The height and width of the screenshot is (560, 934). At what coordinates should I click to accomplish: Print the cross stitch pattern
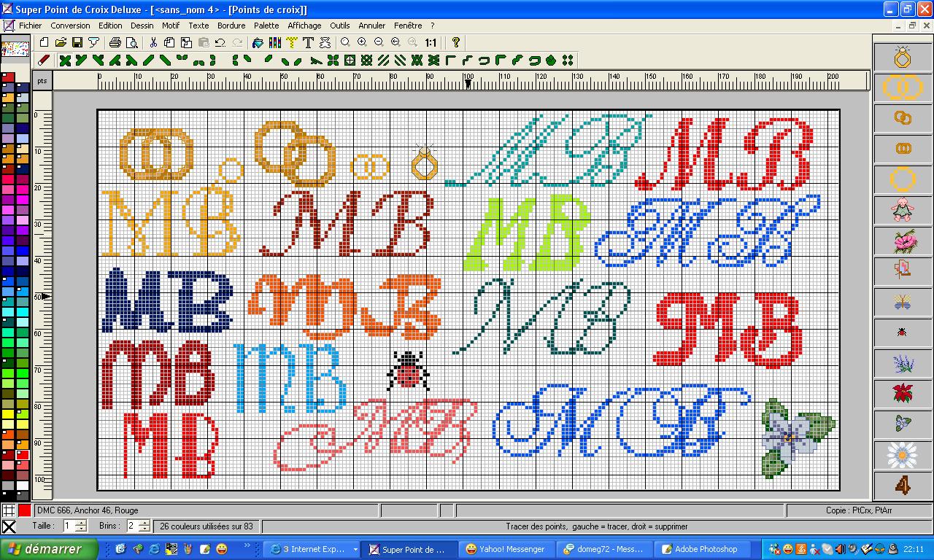pyautogui.click(x=115, y=43)
